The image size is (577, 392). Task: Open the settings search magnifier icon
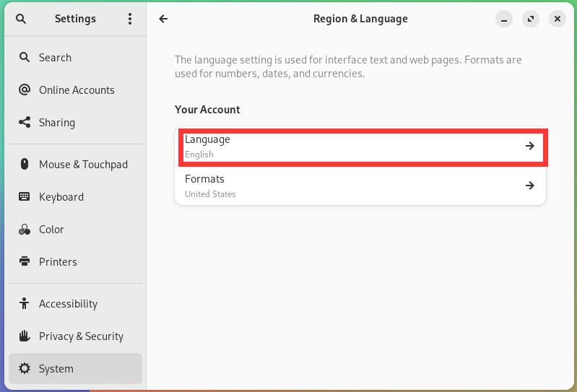pyautogui.click(x=21, y=19)
